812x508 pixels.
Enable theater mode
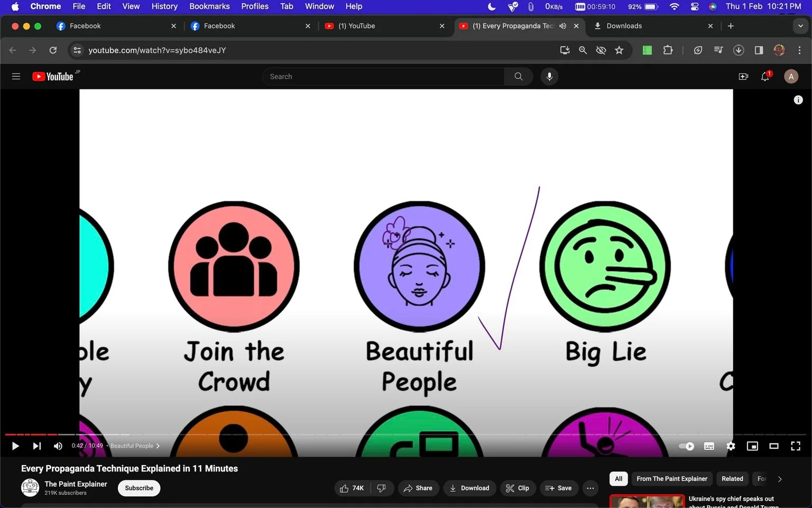(774, 446)
